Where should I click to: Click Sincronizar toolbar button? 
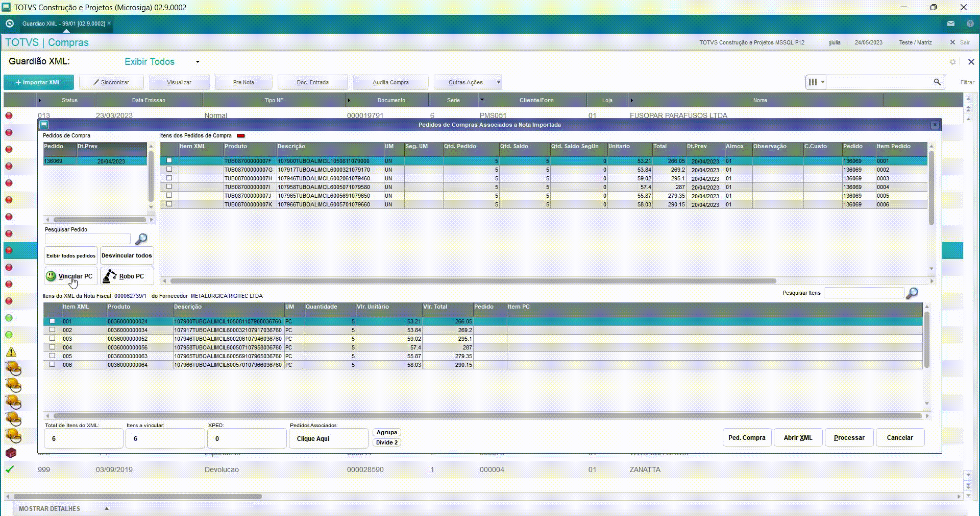[111, 82]
